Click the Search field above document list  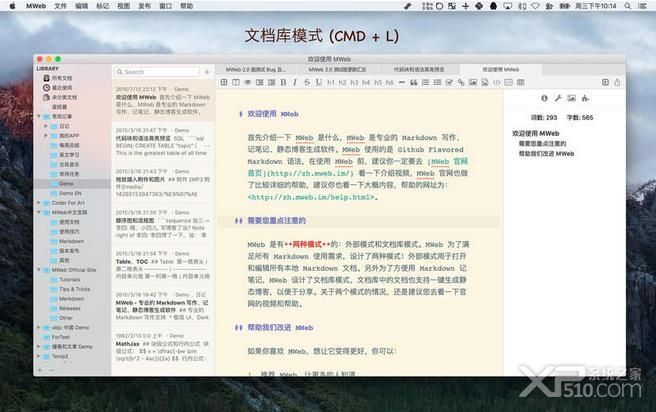[x=157, y=72]
